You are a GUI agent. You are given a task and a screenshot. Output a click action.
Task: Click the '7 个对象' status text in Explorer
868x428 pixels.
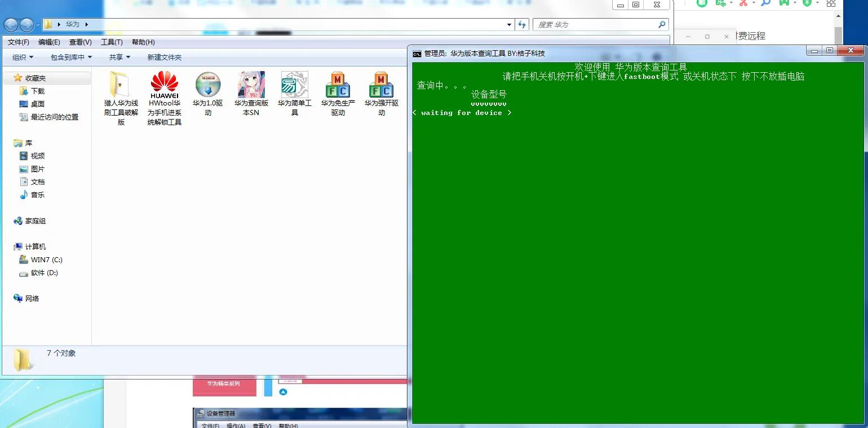pos(61,353)
